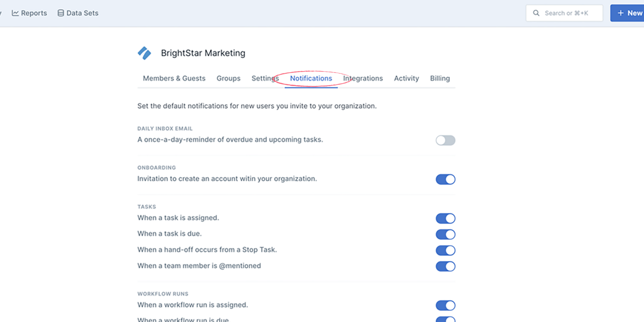This screenshot has width=644, height=322.
Task: Click the Data Sets database icon
Action: [61, 13]
